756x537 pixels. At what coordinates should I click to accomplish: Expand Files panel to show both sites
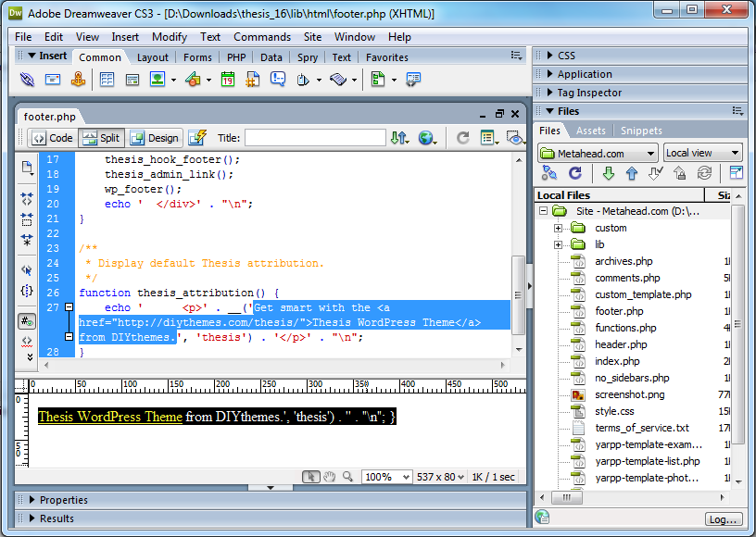pyautogui.click(x=736, y=173)
